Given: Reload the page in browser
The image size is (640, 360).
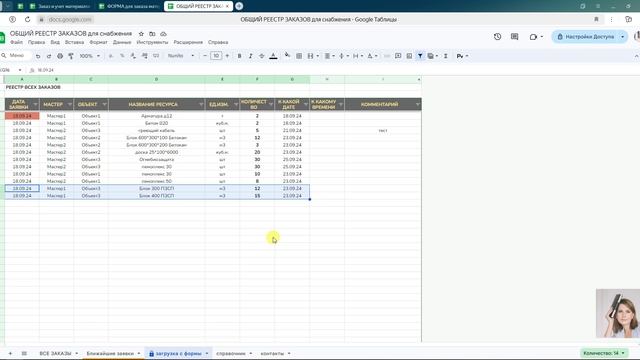Looking at the screenshot, I should click(27, 19).
